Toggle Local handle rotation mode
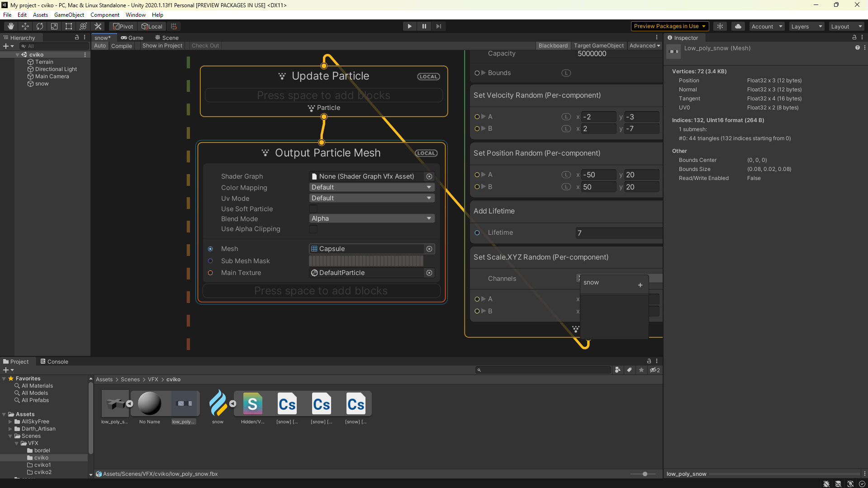The image size is (868, 488). click(x=152, y=26)
